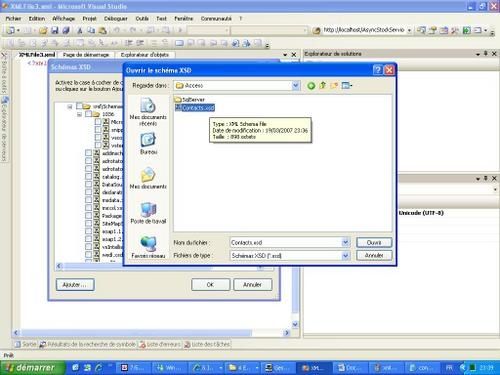The image size is (500, 375).
Task: Open the Nom du fichier dropdown
Action: (346, 242)
